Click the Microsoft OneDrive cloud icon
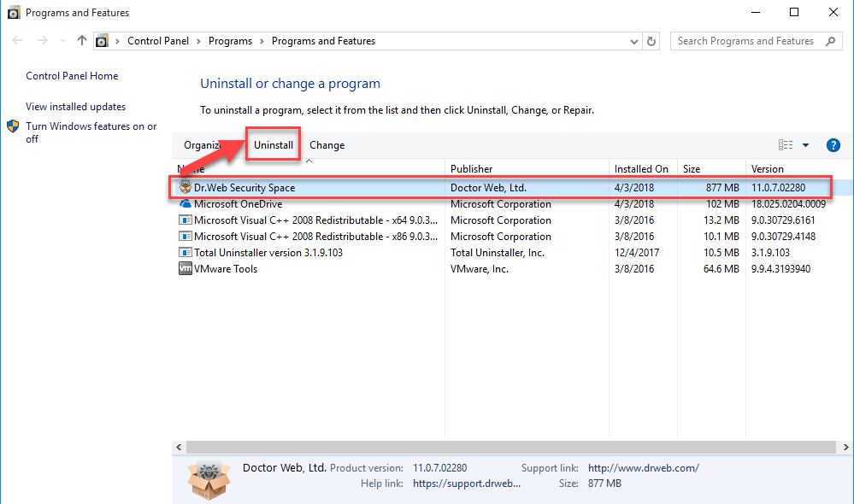Screen dimensions: 854x504 click(186, 203)
